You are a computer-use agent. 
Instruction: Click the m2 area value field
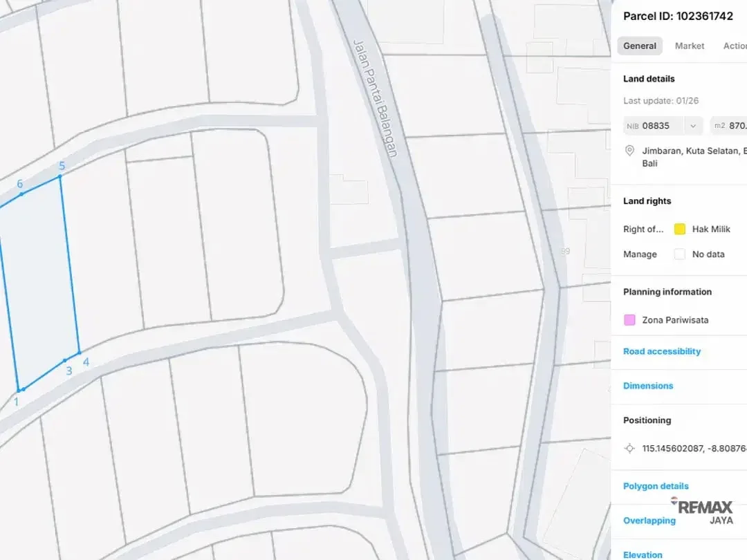point(729,126)
